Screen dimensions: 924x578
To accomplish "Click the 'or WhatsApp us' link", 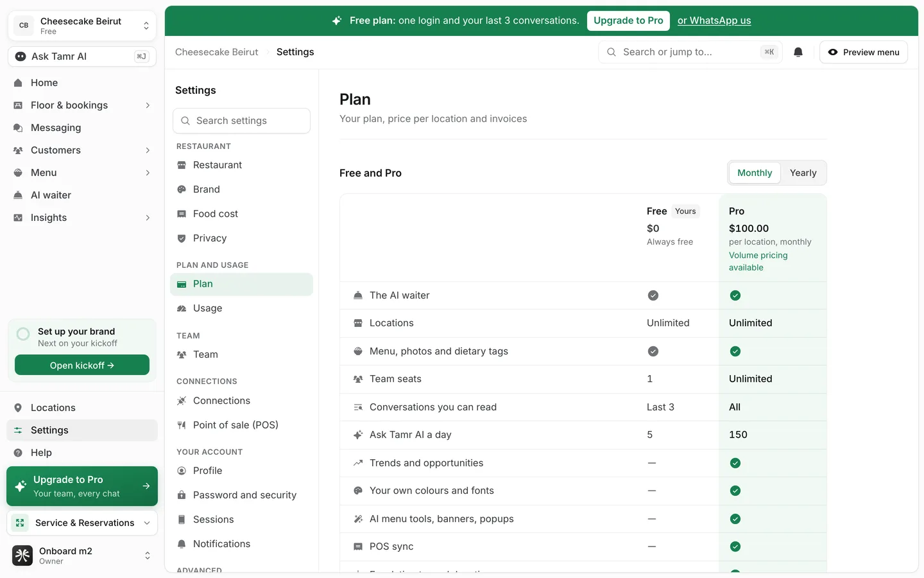I will (714, 21).
